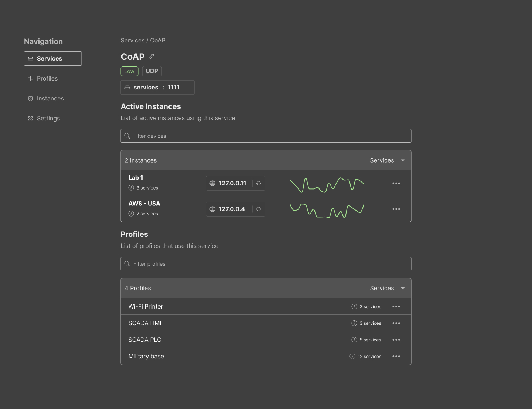This screenshot has width=532, height=409.
Task: Click refresh icon next to 127.0.0.4
Action: click(259, 209)
